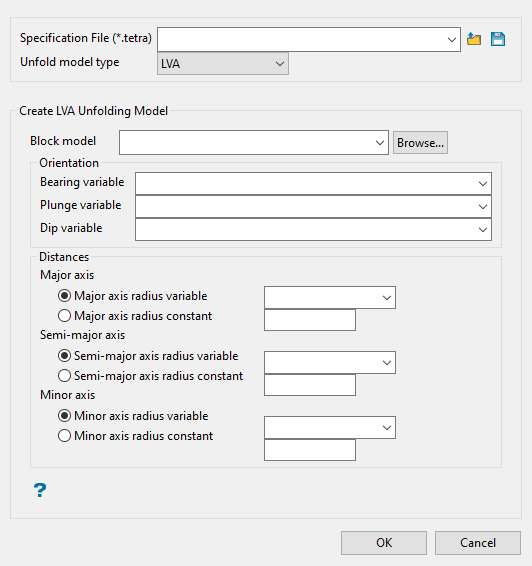Click the save specification file icon

click(498, 39)
